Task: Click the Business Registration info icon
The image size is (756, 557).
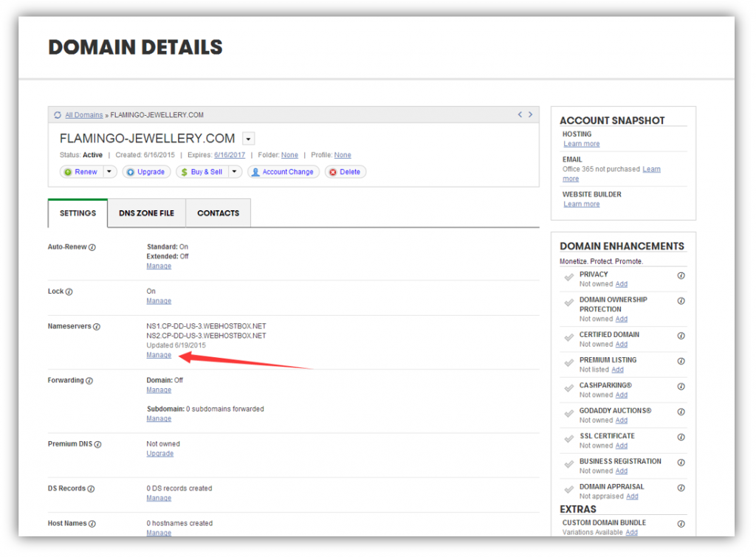Action: pyautogui.click(x=681, y=463)
